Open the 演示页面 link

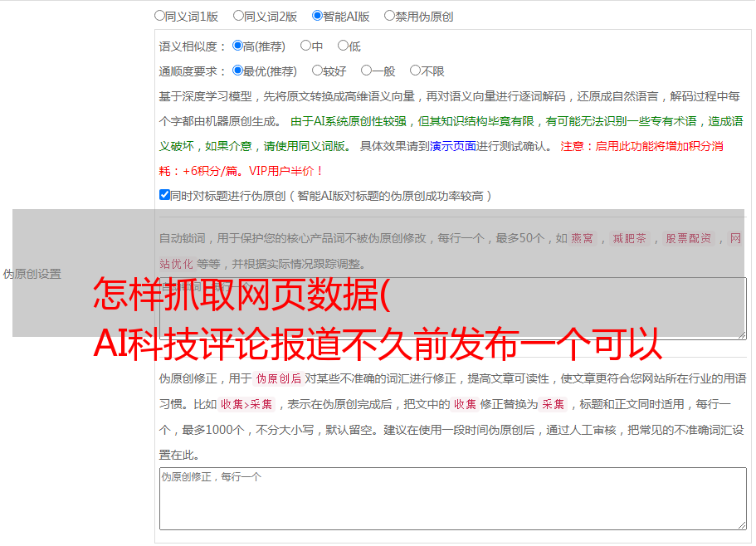pos(453,146)
